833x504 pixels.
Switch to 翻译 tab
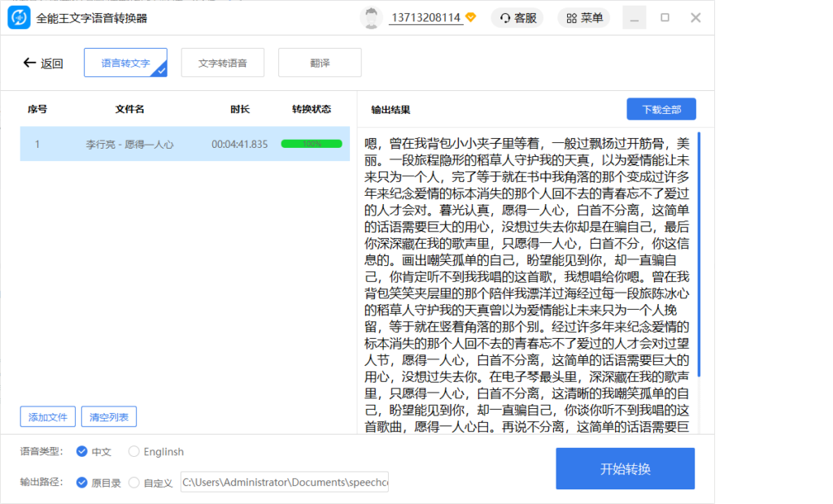320,63
